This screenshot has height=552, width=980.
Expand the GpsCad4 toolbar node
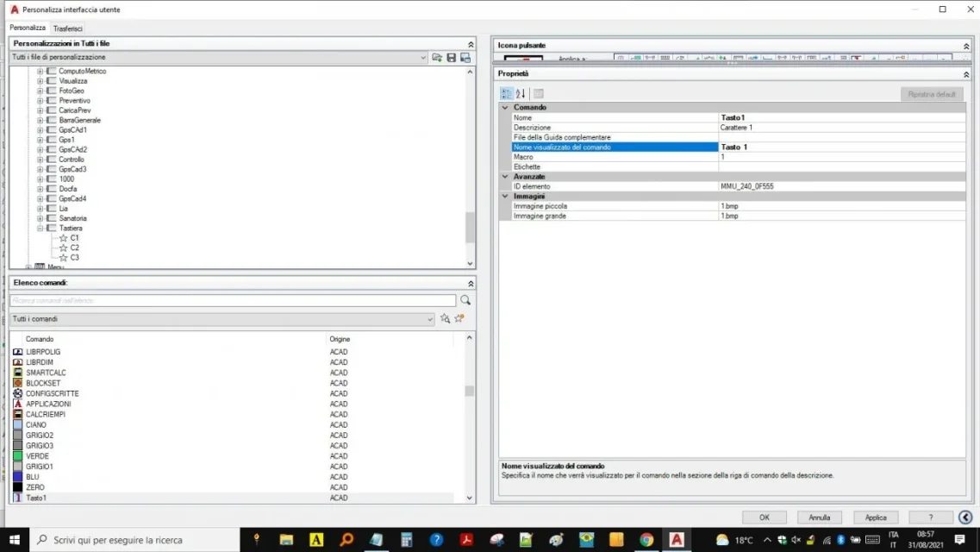point(40,198)
